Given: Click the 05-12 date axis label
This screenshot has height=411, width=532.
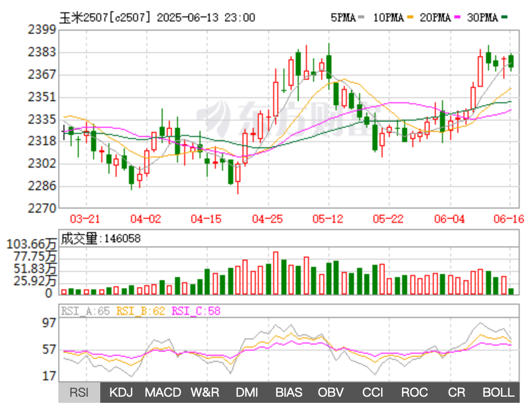Looking at the screenshot, I should (x=327, y=219).
